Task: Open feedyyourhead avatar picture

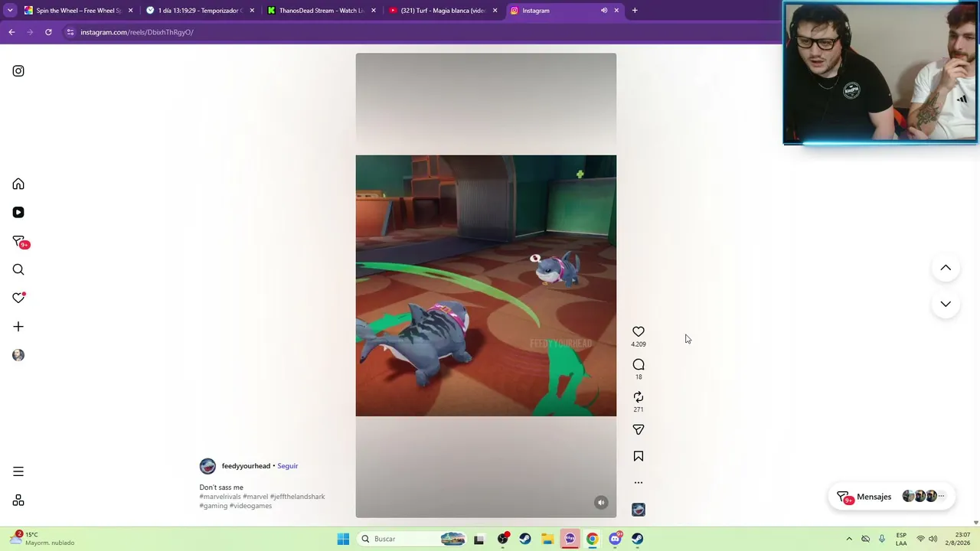Action: tap(207, 466)
